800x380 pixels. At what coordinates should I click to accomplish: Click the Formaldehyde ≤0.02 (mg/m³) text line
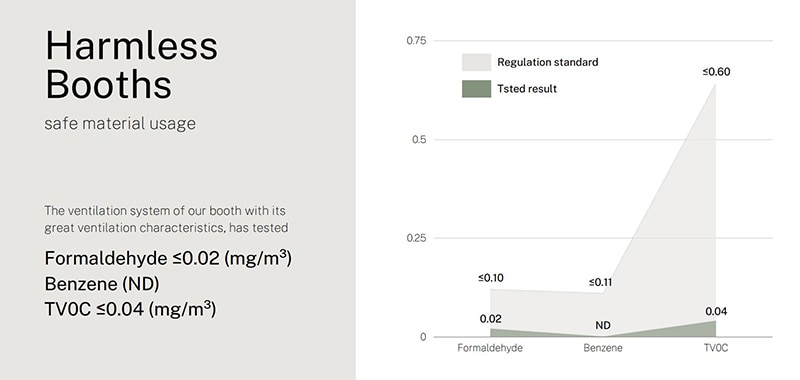[168, 258]
